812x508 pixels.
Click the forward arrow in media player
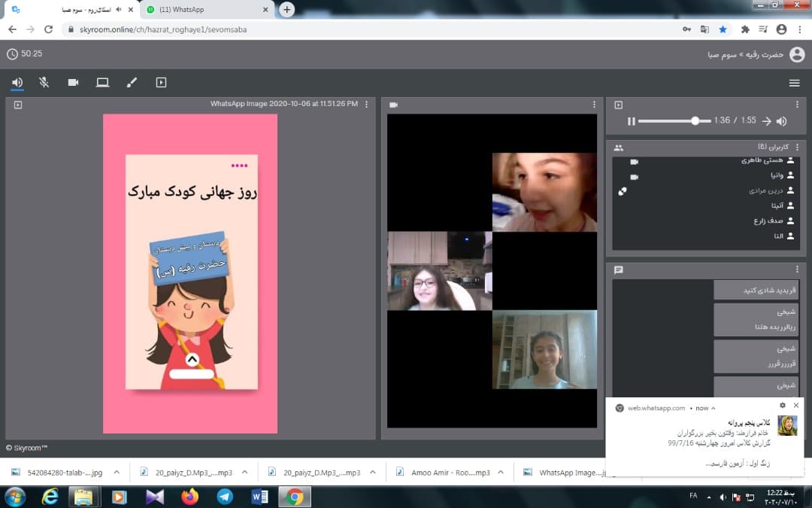pyautogui.click(x=766, y=121)
